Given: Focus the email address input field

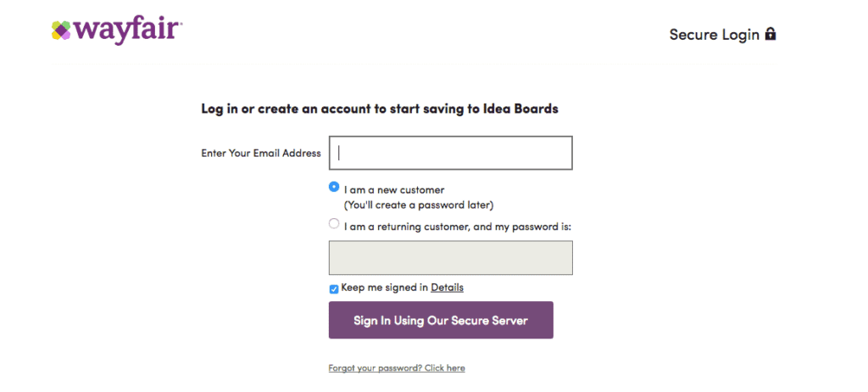Looking at the screenshot, I should (x=450, y=154).
